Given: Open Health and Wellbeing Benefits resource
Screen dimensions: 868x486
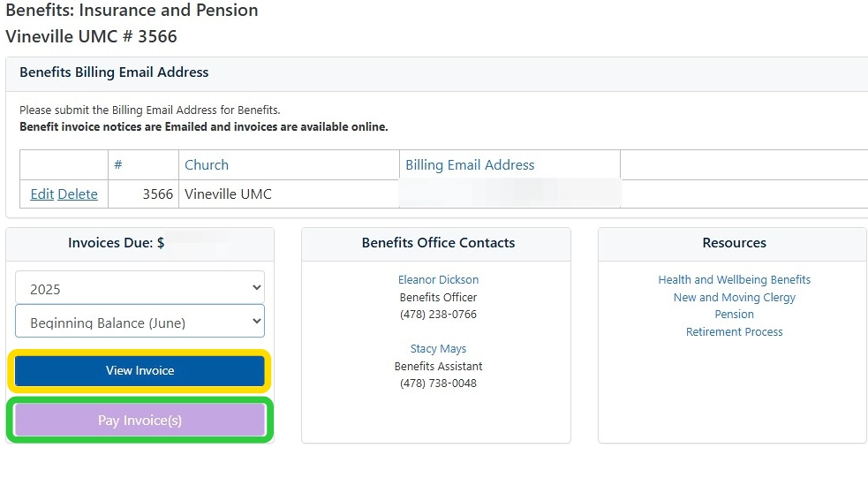Looking at the screenshot, I should point(734,280).
